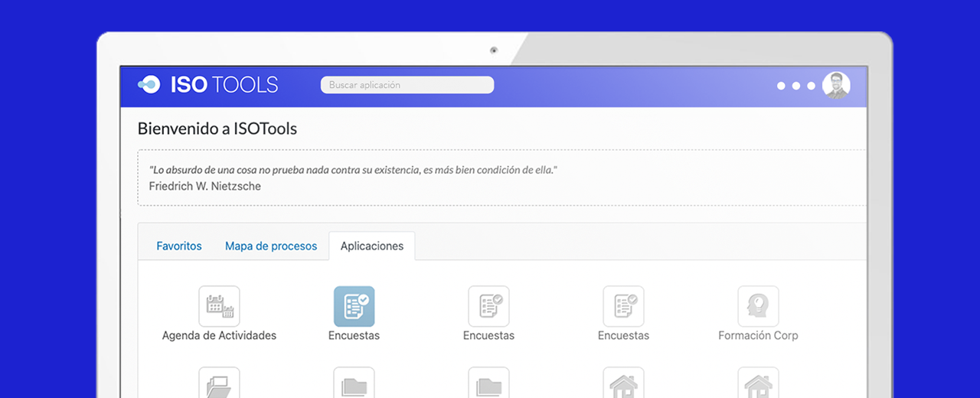
Task: Select the Aplicaciones tab
Action: click(x=372, y=246)
